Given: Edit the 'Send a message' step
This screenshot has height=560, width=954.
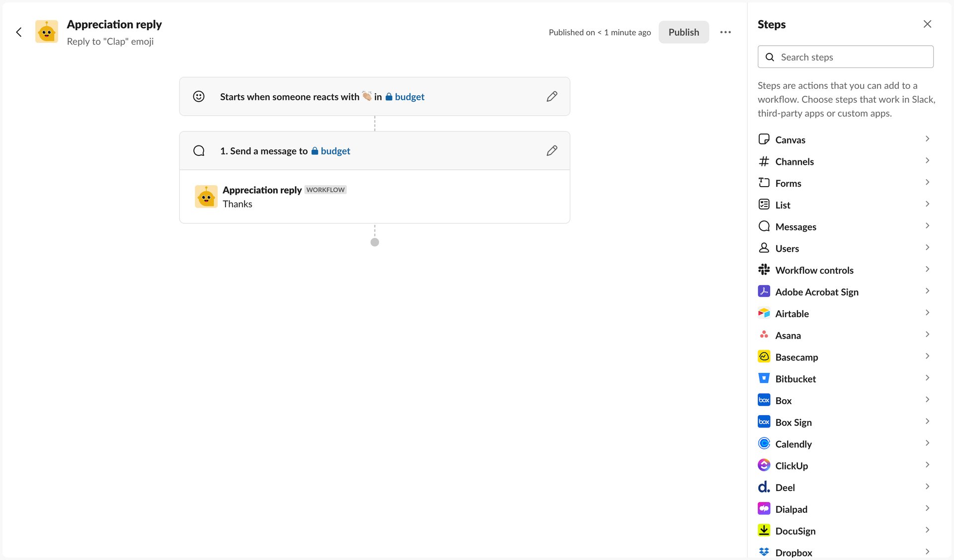Looking at the screenshot, I should coord(552,150).
